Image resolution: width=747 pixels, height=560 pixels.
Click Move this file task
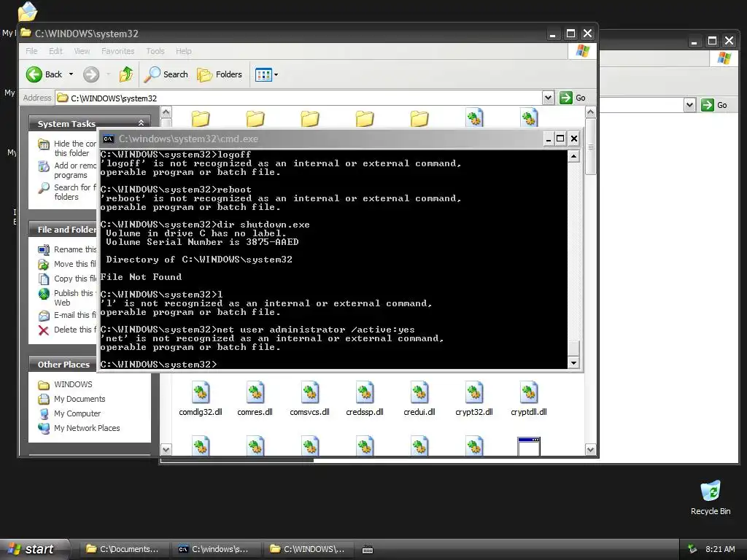coord(67,264)
